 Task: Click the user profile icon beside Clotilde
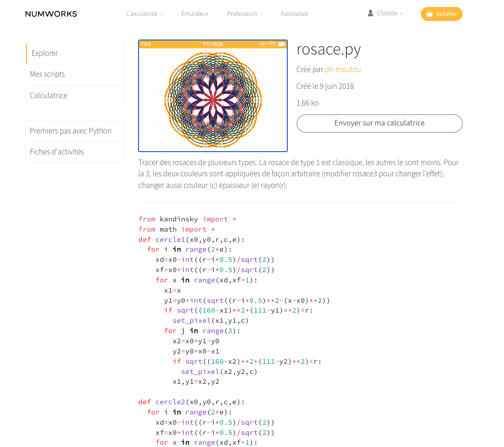point(370,13)
